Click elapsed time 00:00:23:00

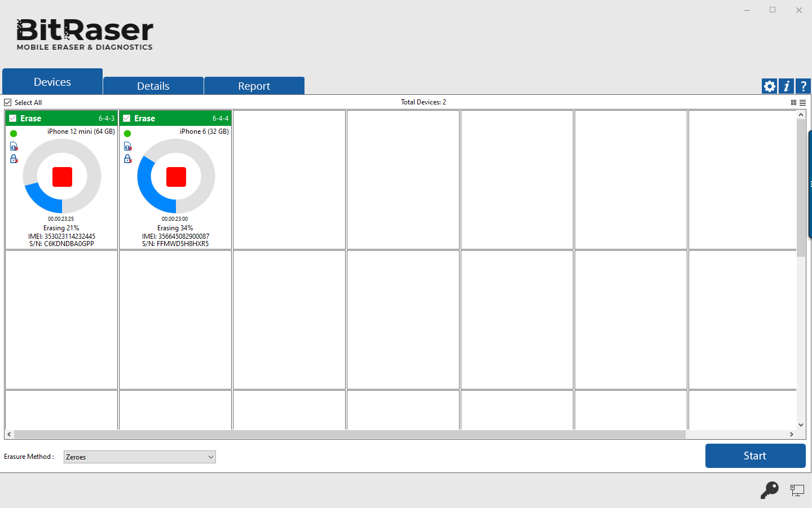(x=175, y=219)
